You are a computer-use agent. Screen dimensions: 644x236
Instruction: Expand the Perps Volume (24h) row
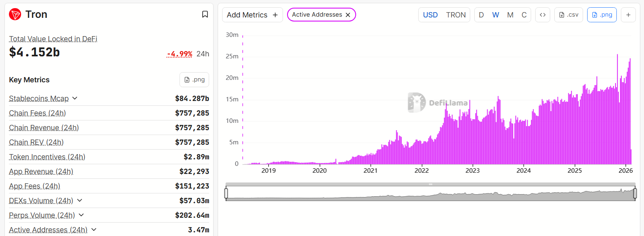click(x=81, y=215)
